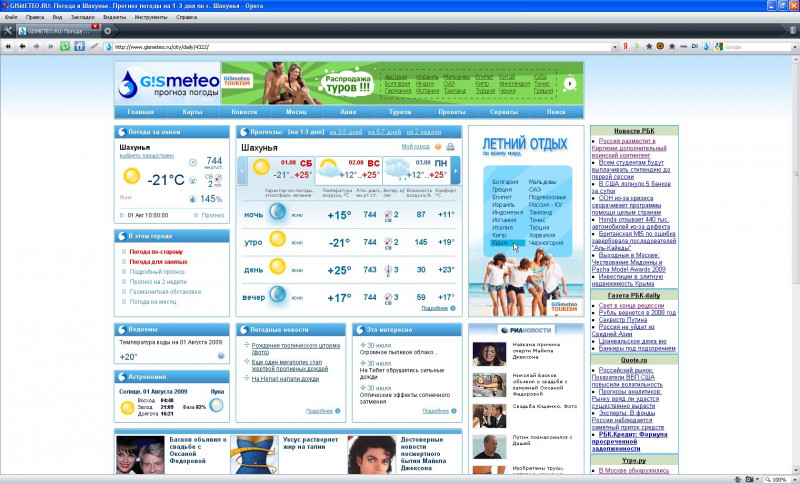Screen dimensions: 800x484
Task: Open the Вид menu
Action: point(57,17)
